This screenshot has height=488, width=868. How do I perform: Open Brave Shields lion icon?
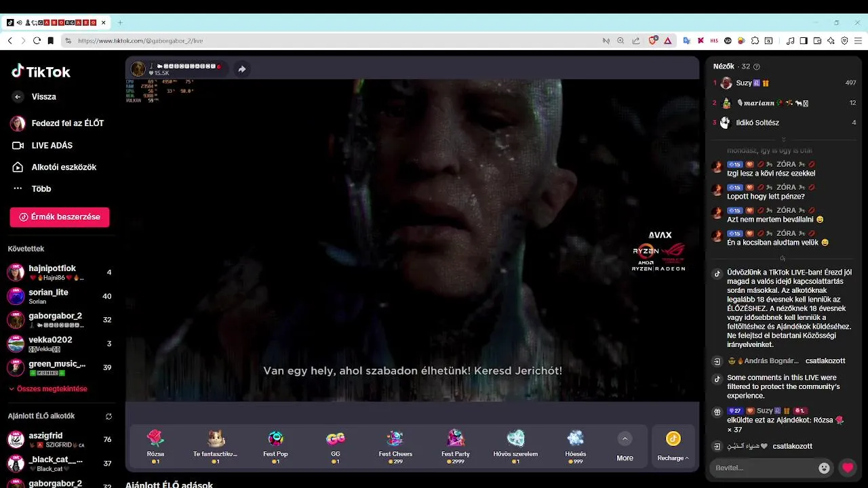click(x=653, y=41)
